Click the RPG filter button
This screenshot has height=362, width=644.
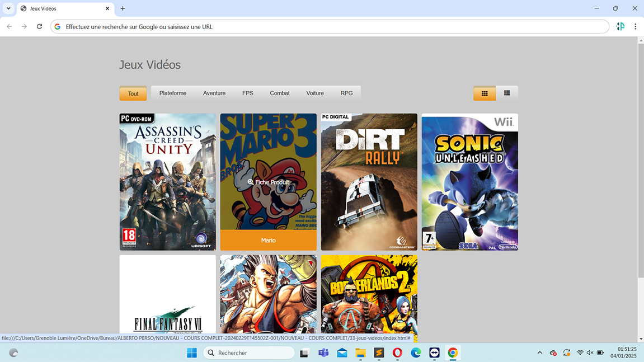click(x=347, y=93)
